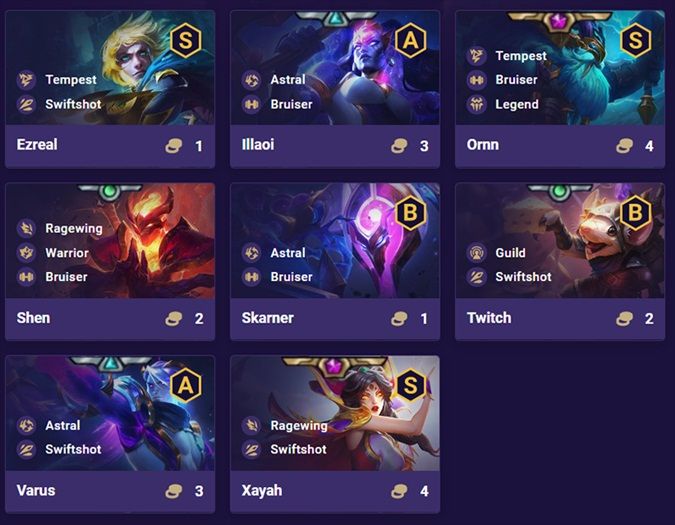Select the Bruiser trait label on Illaoi
The width and height of the screenshot is (675, 525).
point(291,104)
